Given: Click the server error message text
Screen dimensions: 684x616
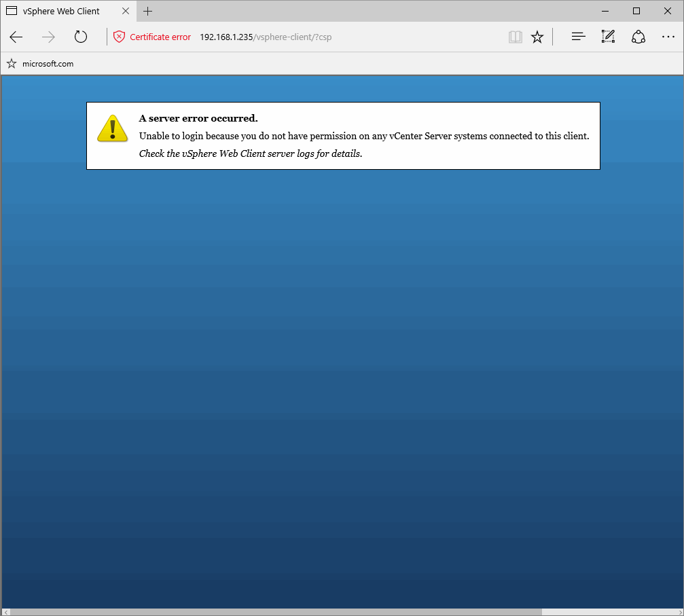Looking at the screenshot, I should 363,136.
